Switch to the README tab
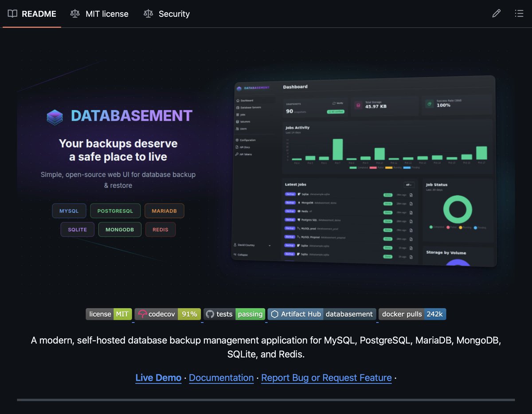532x414 pixels. click(32, 14)
